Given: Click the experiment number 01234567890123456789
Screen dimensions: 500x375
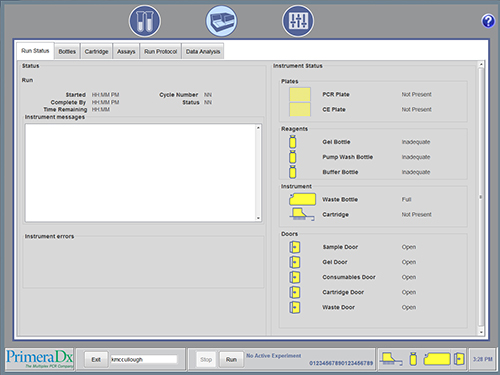Looking at the screenshot, I should 341,363.
